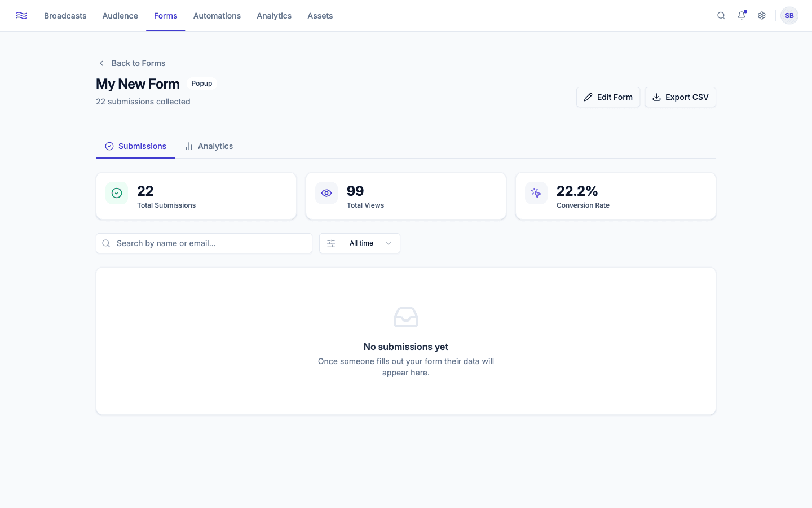Click the Popup badge next to title
The image size is (812, 508).
(x=202, y=84)
